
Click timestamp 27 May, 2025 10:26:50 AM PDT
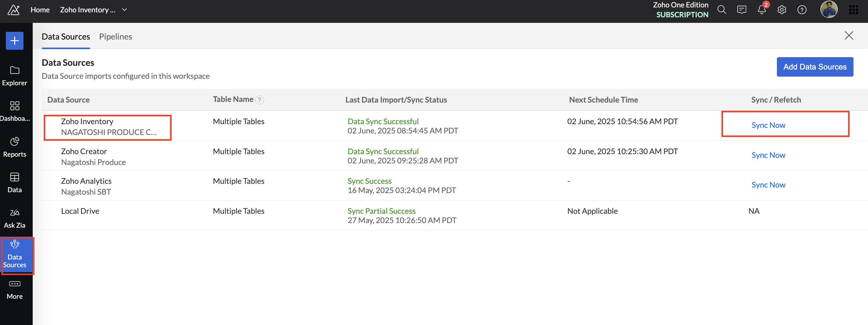pyautogui.click(x=402, y=221)
